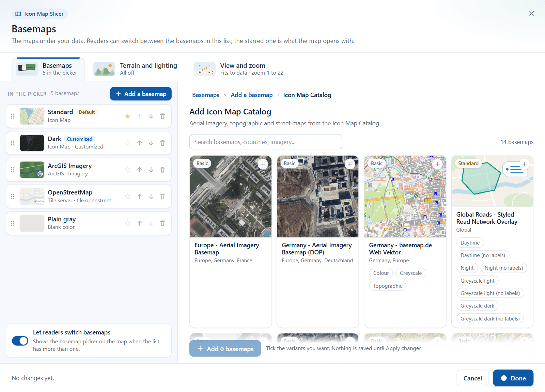Move Standard basemap down
The image size is (545, 392).
[151, 116]
